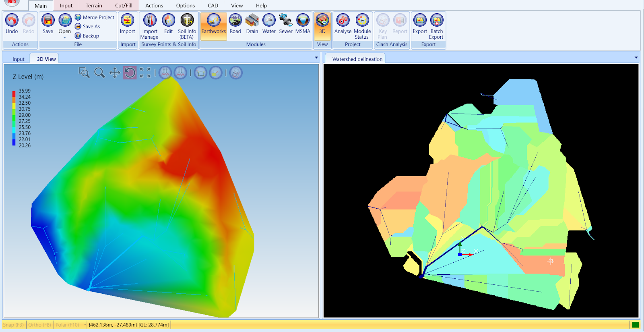Image resolution: width=644 pixels, height=332 pixels.
Task: Open the Earthworks module
Action: [x=213, y=24]
